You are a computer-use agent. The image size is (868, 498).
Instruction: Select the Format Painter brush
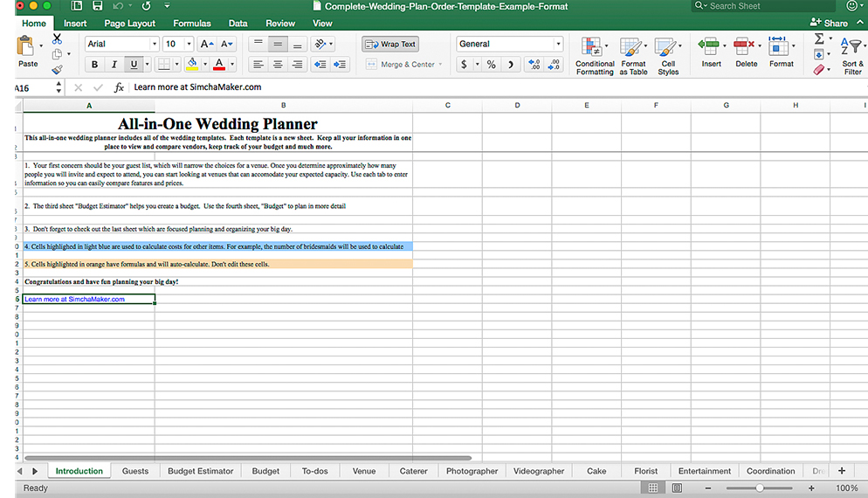(57, 70)
